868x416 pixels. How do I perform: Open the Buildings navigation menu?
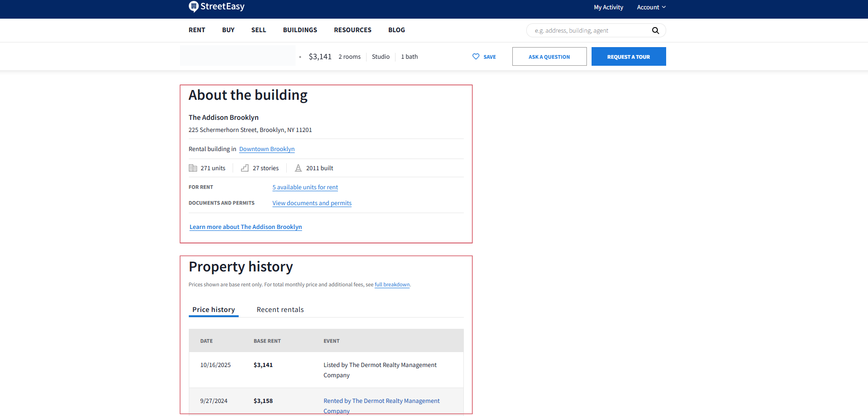click(300, 30)
